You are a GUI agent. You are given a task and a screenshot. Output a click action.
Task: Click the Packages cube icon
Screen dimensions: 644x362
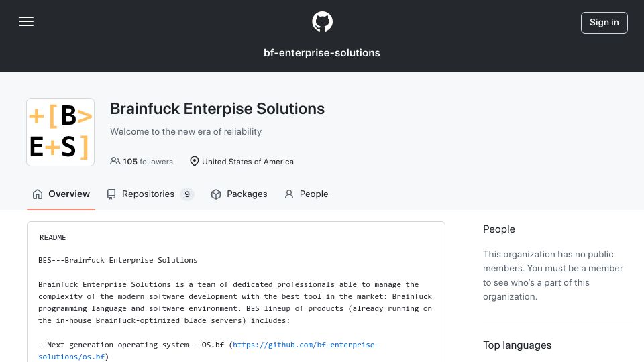[216, 194]
